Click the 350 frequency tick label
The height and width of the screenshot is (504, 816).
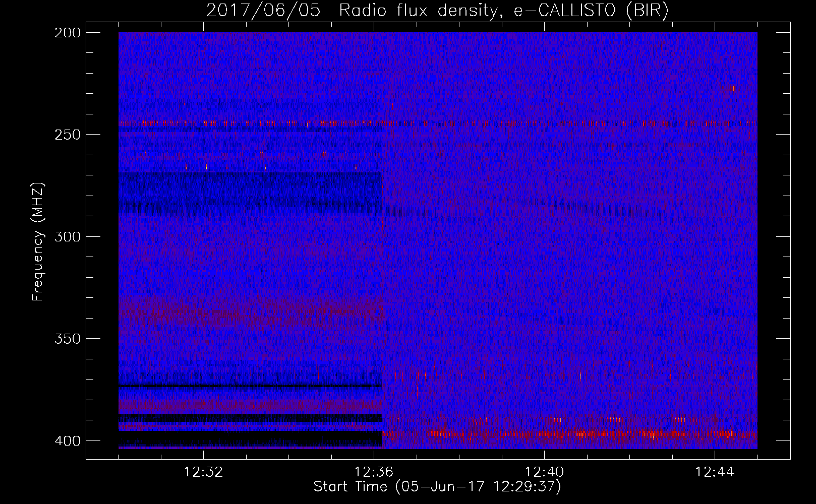[68, 338]
